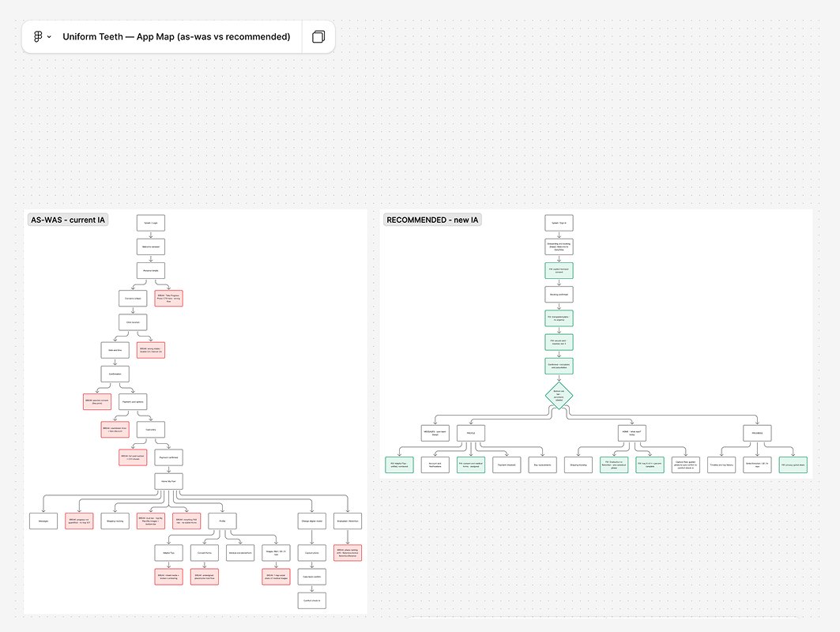Select red BREAK mixed media broken numbering node
The height and width of the screenshot is (632, 840).
tap(169, 577)
